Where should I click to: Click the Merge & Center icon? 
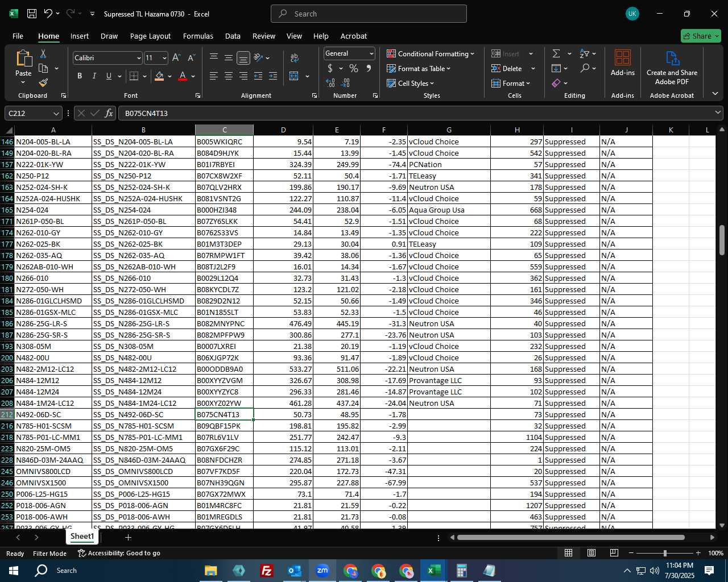point(294,76)
